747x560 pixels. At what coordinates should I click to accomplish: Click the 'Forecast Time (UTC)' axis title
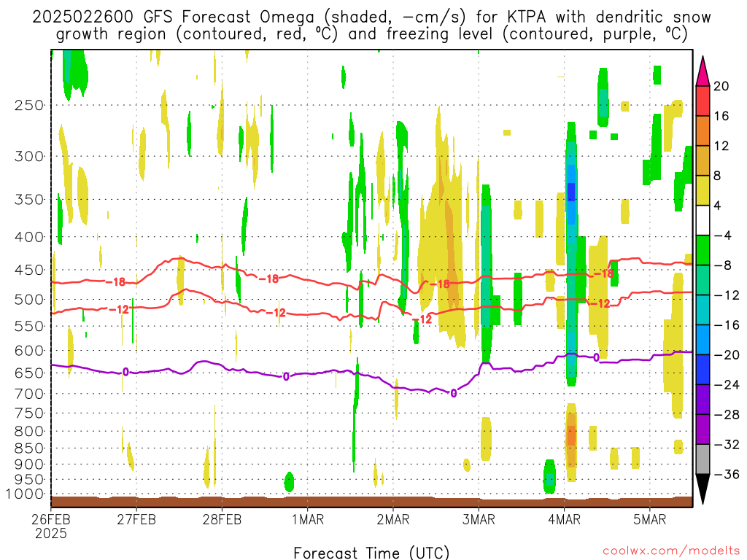(371, 553)
